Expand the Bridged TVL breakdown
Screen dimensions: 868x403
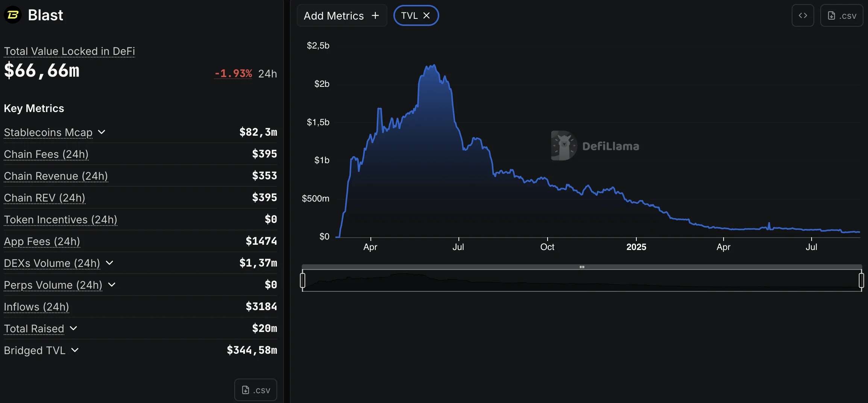[75, 350]
